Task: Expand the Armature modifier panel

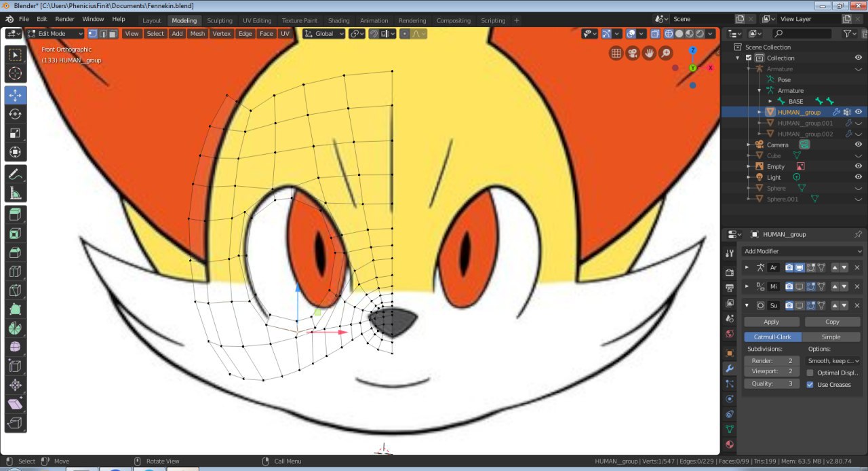Action: pos(747,267)
